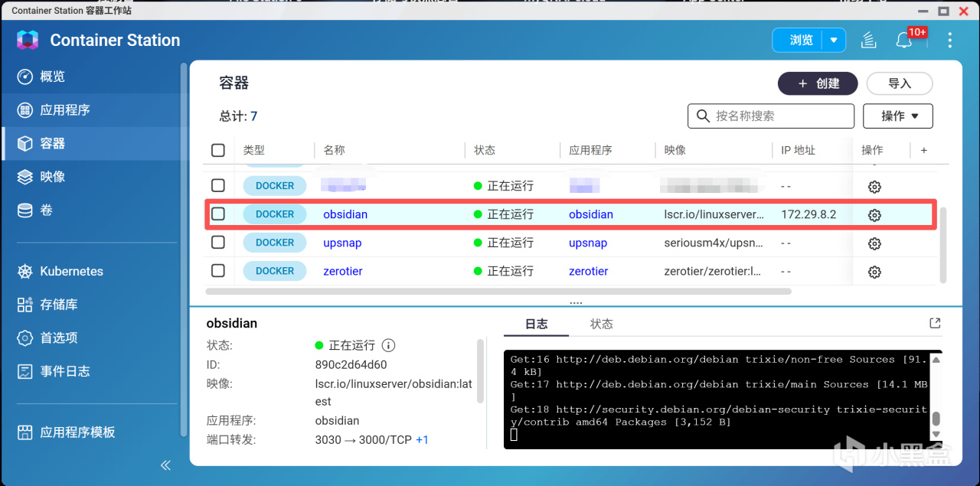Click the gear icon for obsidian container
The image size is (980, 486).
874,215
